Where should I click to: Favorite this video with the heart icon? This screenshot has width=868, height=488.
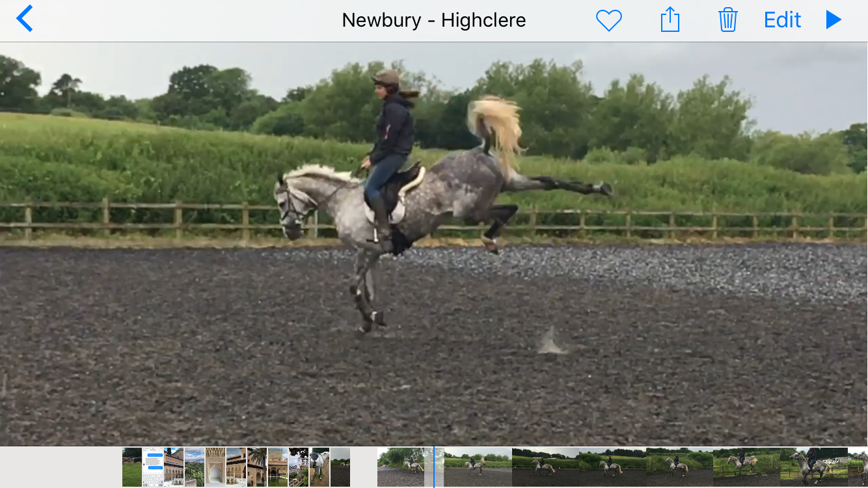(x=609, y=20)
